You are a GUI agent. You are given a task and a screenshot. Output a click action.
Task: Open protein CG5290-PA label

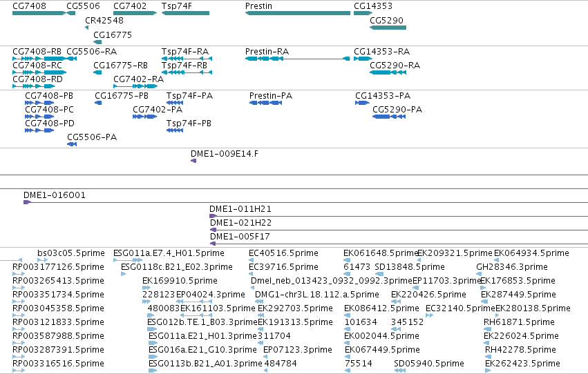click(x=397, y=110)
